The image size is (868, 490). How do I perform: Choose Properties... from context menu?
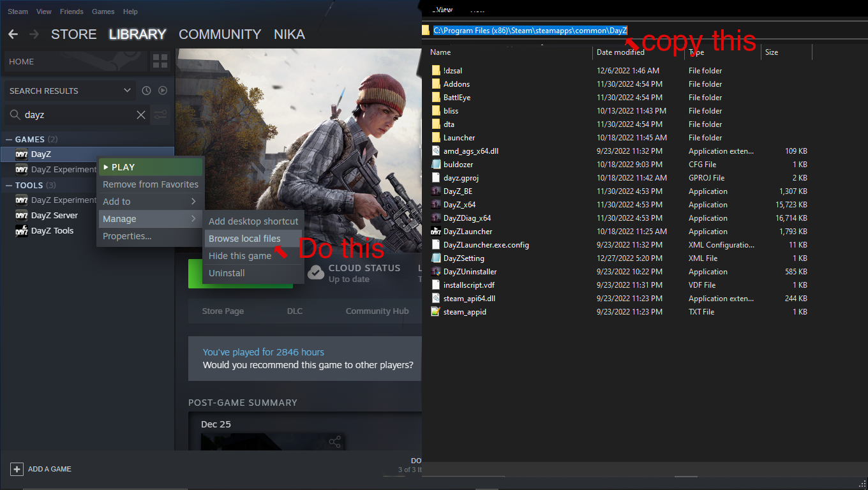pyautogui.click(x=151, y=236)
